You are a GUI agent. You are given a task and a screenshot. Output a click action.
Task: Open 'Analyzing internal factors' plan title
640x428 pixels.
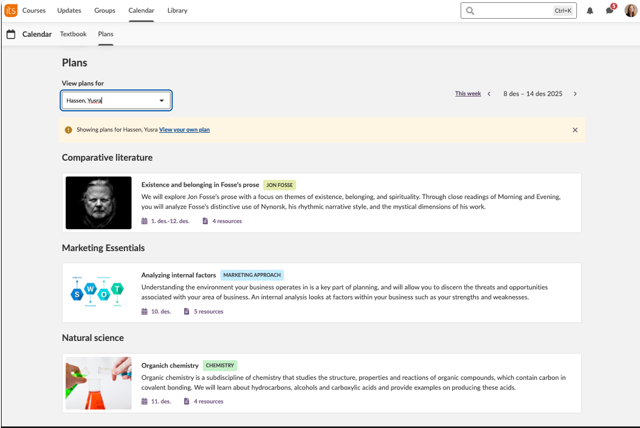pyautogui.click(x=178, y=275)
